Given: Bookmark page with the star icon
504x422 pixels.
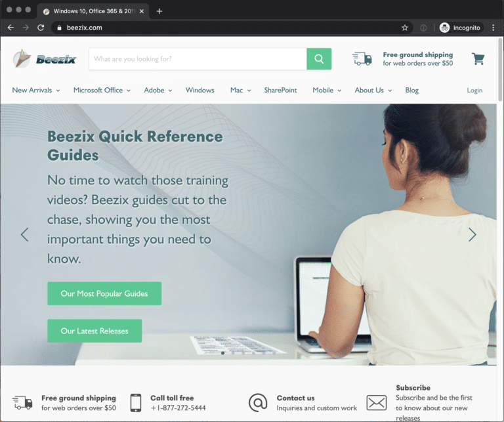Looking at the screenshot, I should [x=405, y=28].
